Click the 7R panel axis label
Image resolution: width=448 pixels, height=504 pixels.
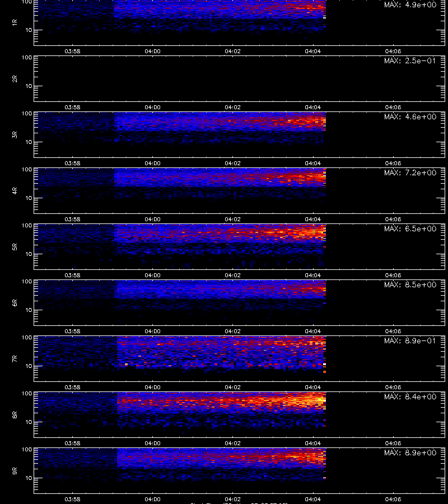click(15, 359)
